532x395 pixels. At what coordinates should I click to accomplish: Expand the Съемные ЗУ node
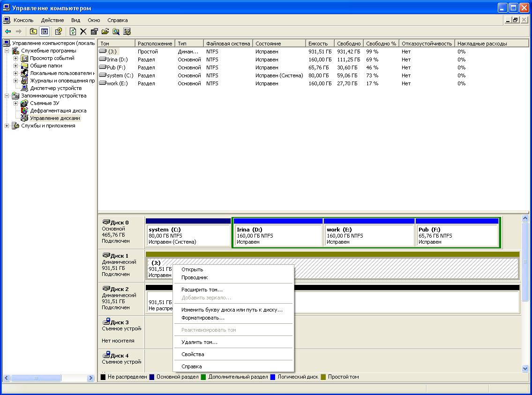click(15, 103)
